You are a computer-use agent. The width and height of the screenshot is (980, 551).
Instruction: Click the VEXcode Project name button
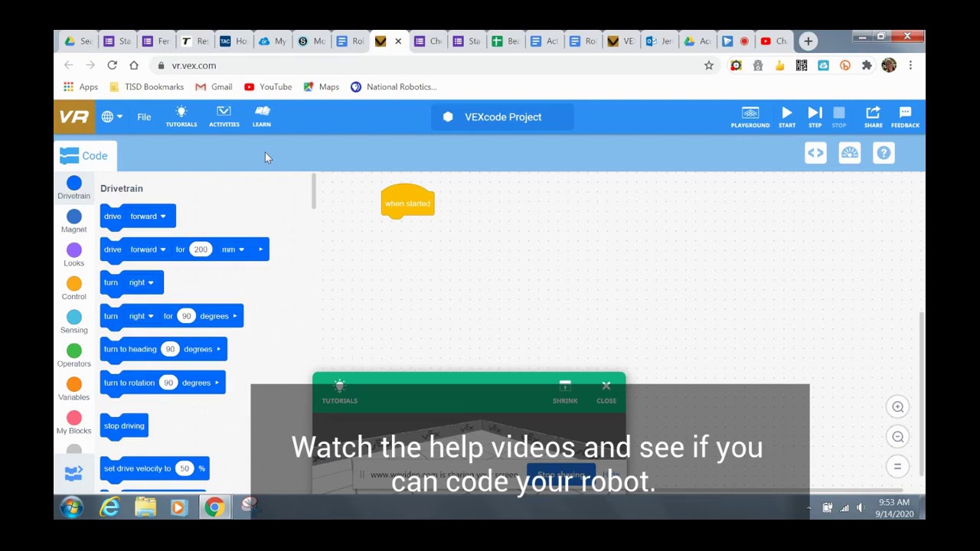click(x=502, y=117)
